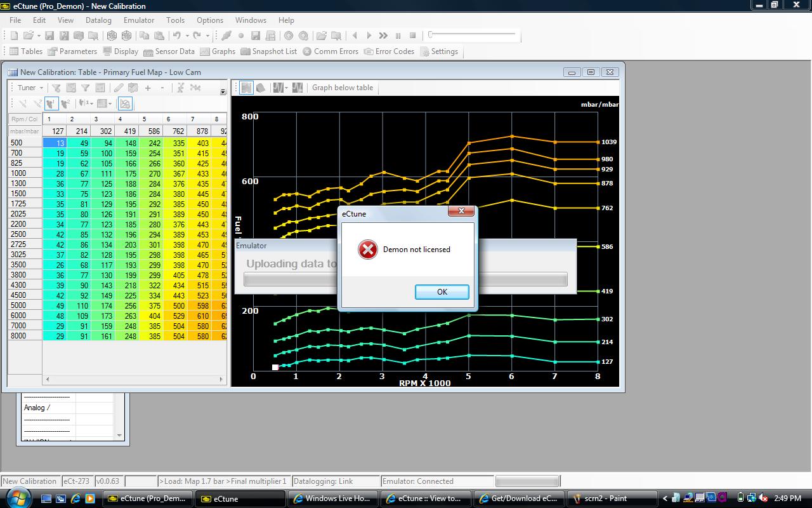Click the datalog step-back arrow
This screenshot has width=812, height=508.
pos(355,36)
